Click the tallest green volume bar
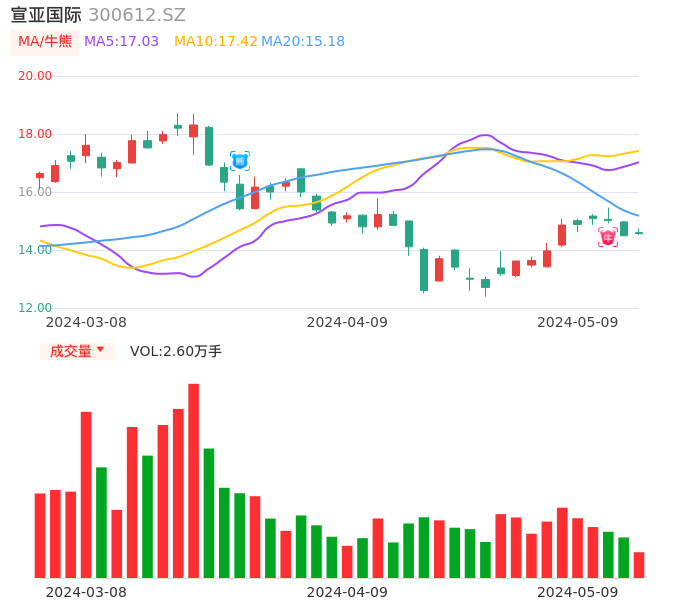Screen dimensions: 686x606 click(x=209, y=513)
